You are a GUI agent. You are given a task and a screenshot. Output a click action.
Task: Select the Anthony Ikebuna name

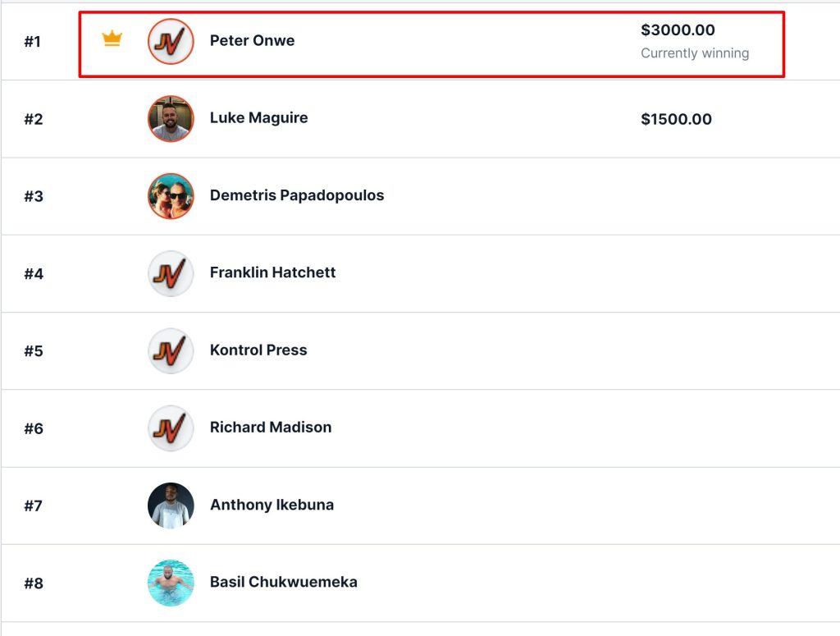pos(272,505)
